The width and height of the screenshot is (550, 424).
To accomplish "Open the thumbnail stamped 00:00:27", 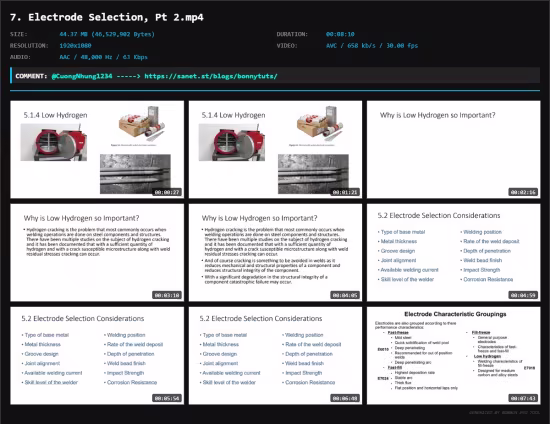I will (97, 149).
